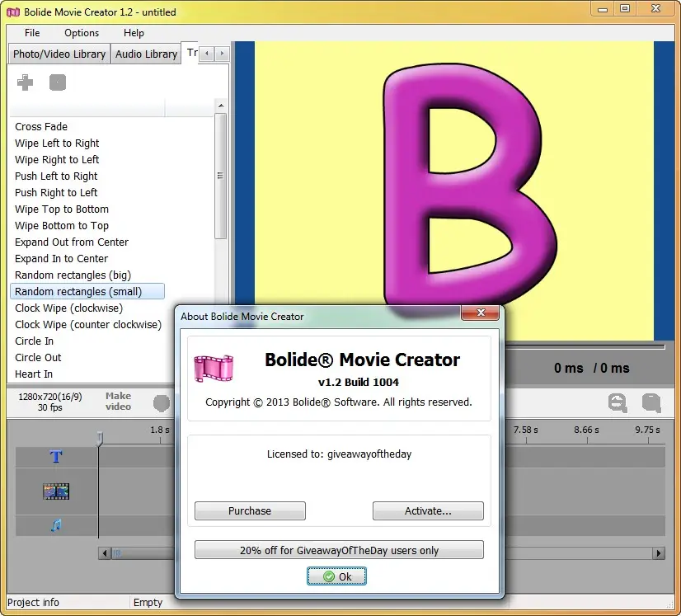The width and height of the screenshot is (681, 616).
Task: Click the film reel logo in About dialog
Action: click(x=214, y=369)
